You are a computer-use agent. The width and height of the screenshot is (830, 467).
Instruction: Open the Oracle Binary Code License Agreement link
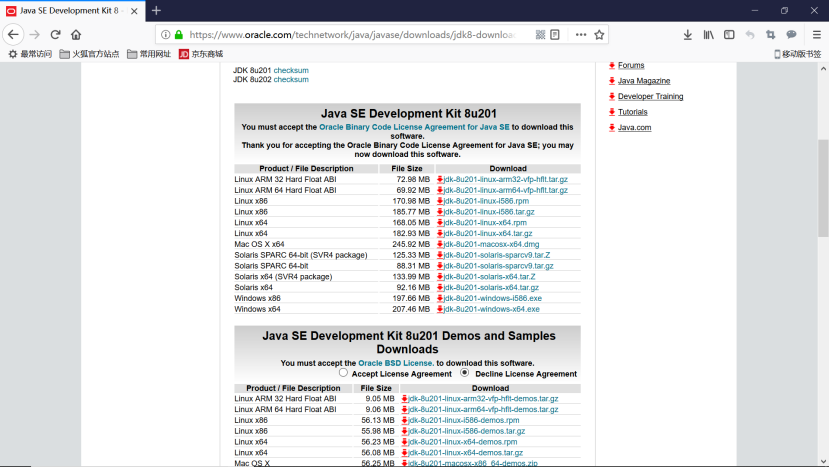(414, 127)
